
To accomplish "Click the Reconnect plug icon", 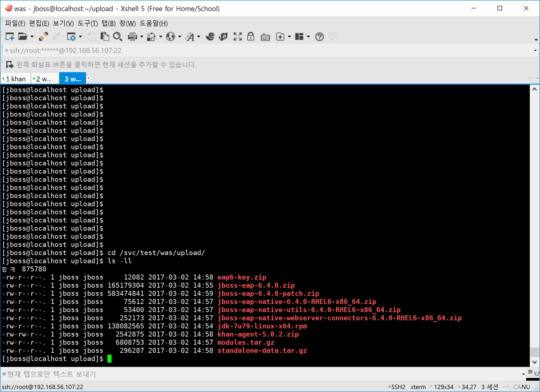I will tap(44, 37).
